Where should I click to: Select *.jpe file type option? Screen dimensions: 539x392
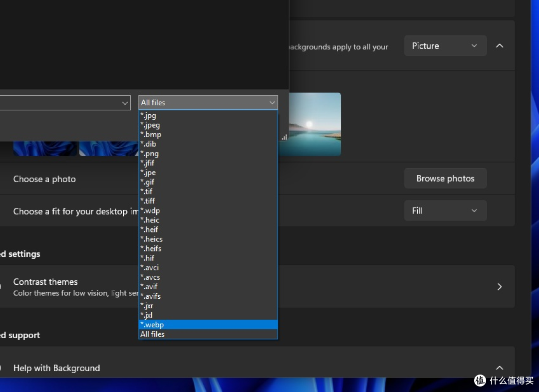(208, 173)
